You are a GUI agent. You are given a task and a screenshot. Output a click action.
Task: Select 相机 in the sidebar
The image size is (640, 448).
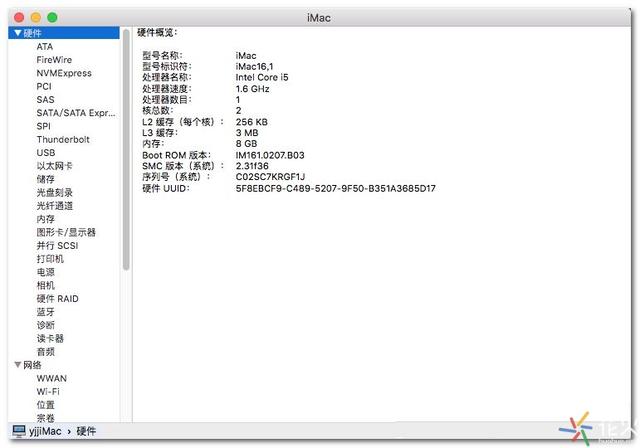click(45, 285)
